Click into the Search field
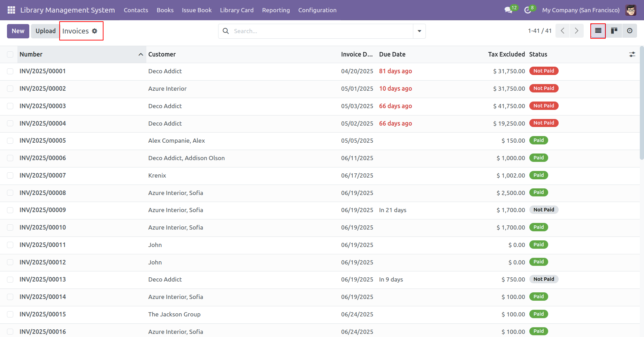The width and height of the screenshot is (644, 337). coord(321,31)
